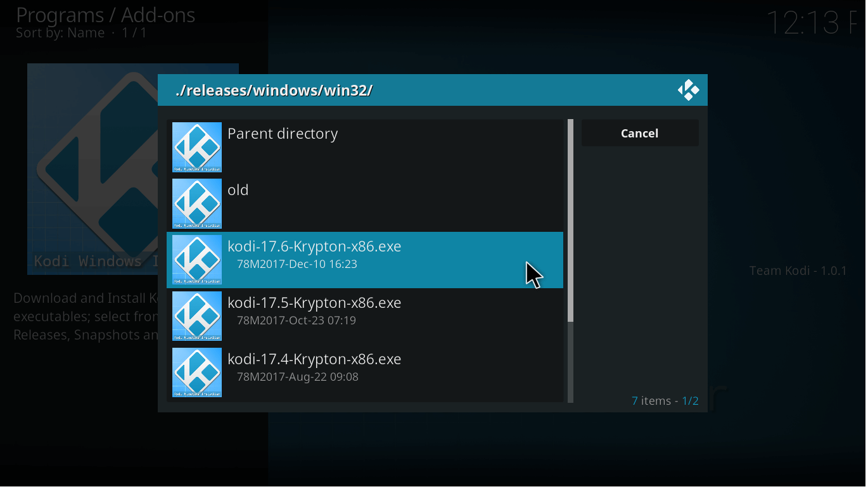Click the 2017-Aug-22 09:08 file details
This screenshot has height=489, width=868.
(298, 377)
